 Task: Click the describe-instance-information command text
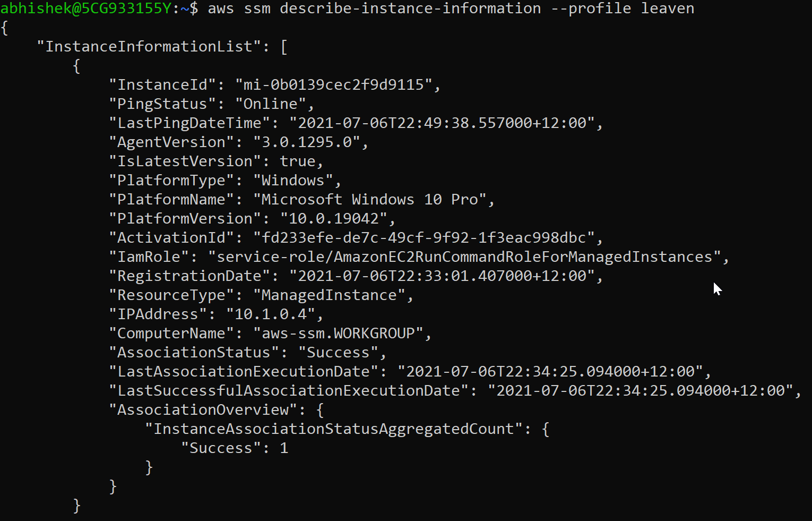point(410,8)
